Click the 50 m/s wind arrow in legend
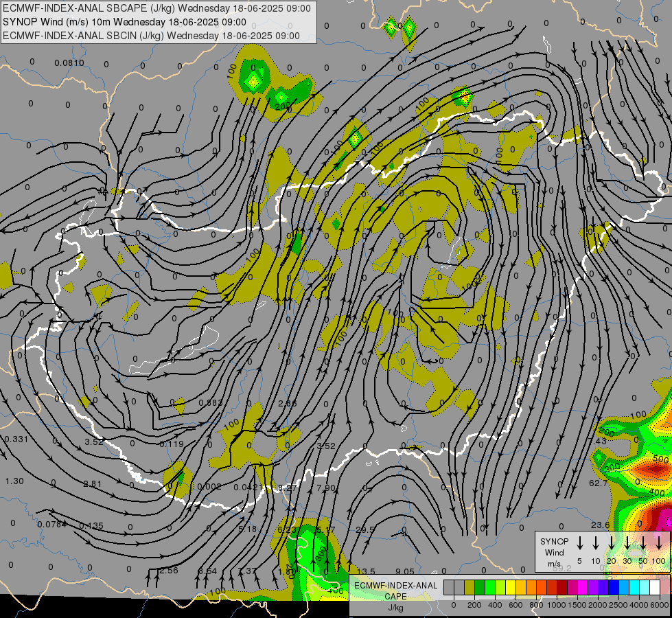The width and height of the screenshot is (672, 618). tap(643, 542)
